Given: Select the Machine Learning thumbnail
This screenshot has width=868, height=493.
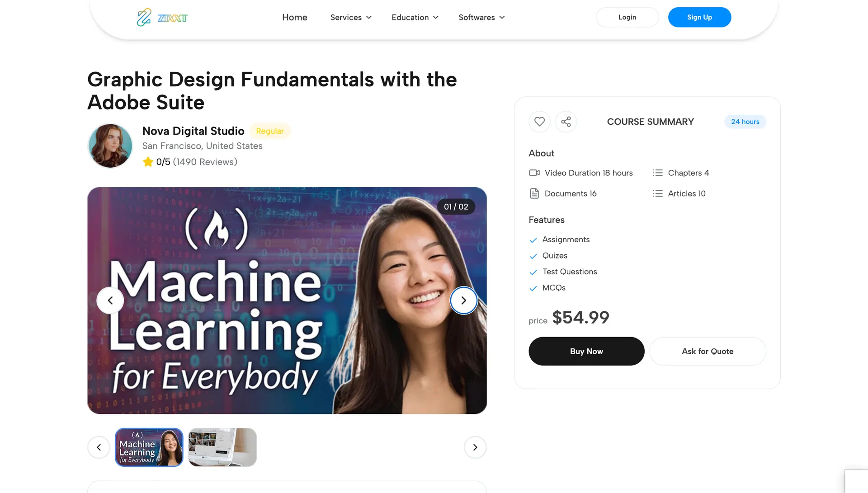Looking at the screenshot, I should point(149,447).
